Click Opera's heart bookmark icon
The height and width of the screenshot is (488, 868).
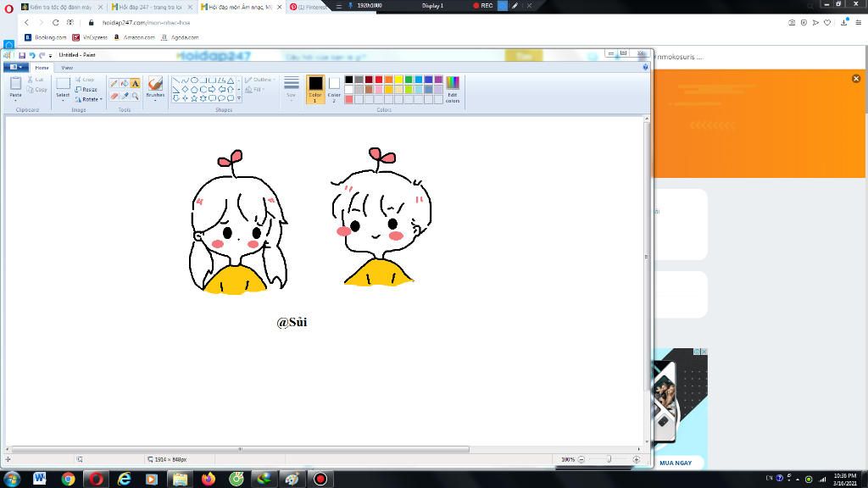tap(827, 23)
